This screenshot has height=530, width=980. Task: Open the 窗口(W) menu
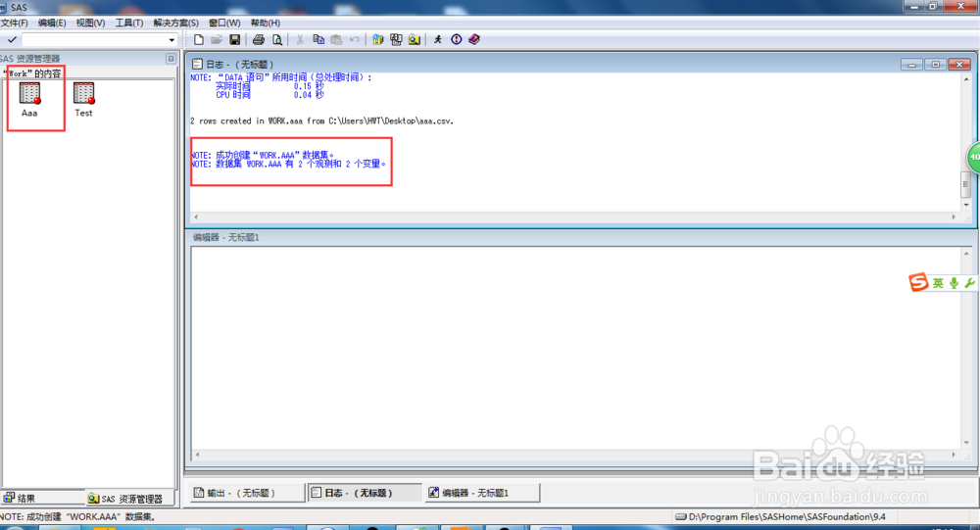(x=224, y=23)
